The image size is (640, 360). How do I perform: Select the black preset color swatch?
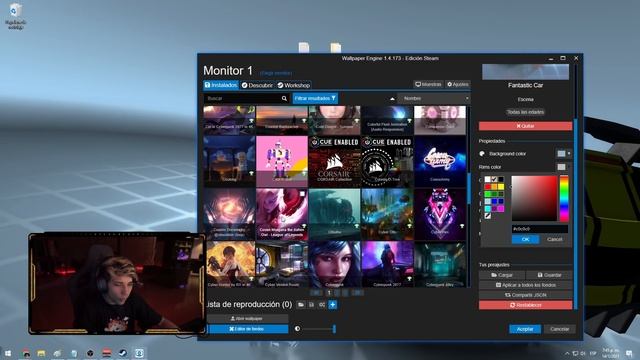501,179
